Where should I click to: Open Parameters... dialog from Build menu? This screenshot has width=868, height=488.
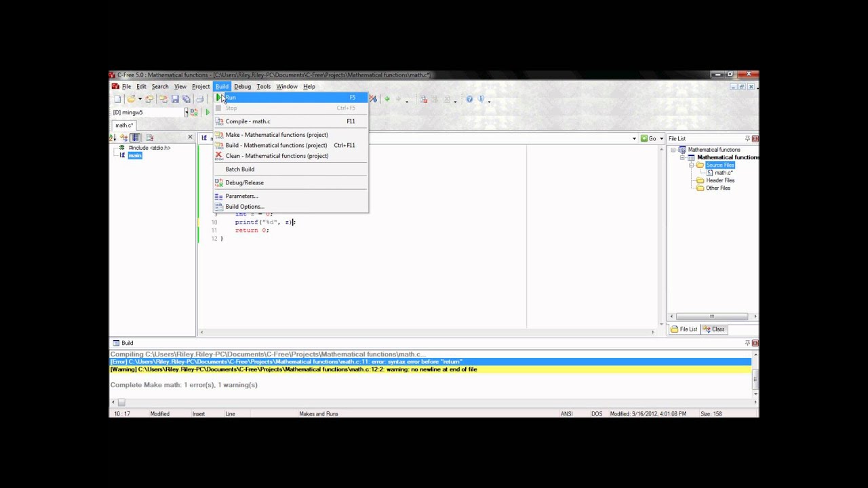291,196
